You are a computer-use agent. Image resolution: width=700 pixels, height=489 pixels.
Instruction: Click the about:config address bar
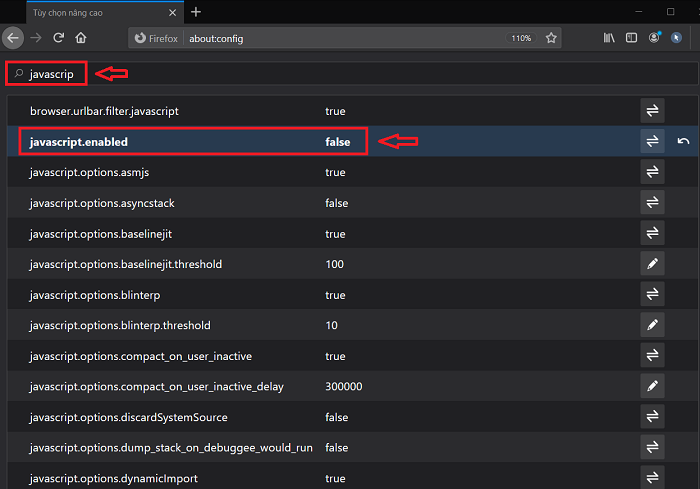[x=344, y=38]
